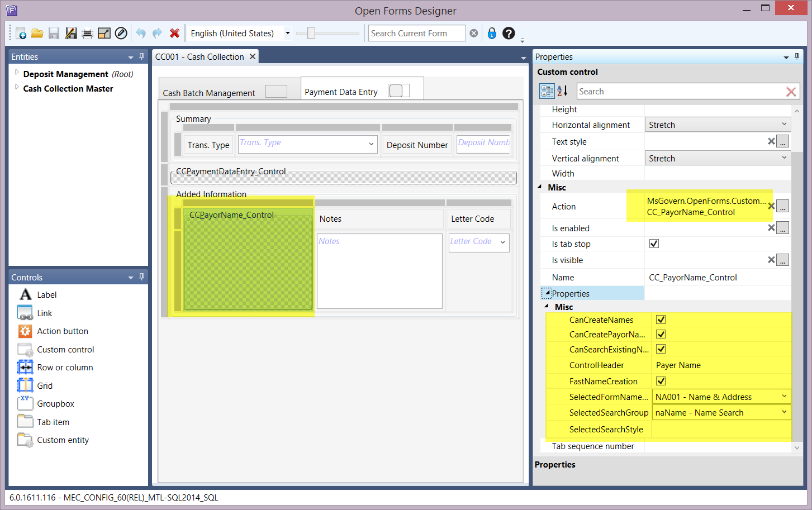
Task: Sort properties alphabetically with A-Z icon
Action: tap(562, 91)
